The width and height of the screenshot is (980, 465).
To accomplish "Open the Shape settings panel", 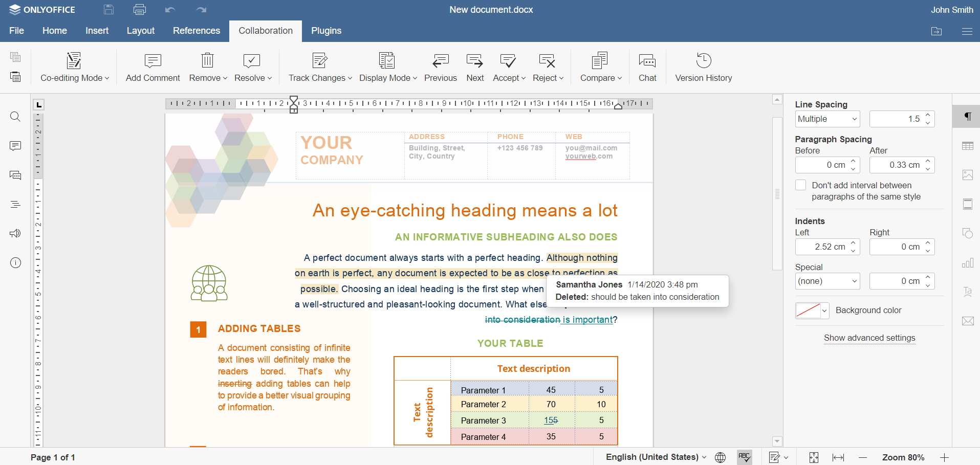I will click(968, 233).
